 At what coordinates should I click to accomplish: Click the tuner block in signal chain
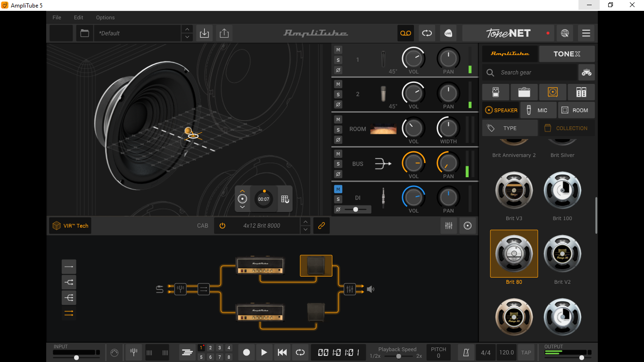(181, 288)
